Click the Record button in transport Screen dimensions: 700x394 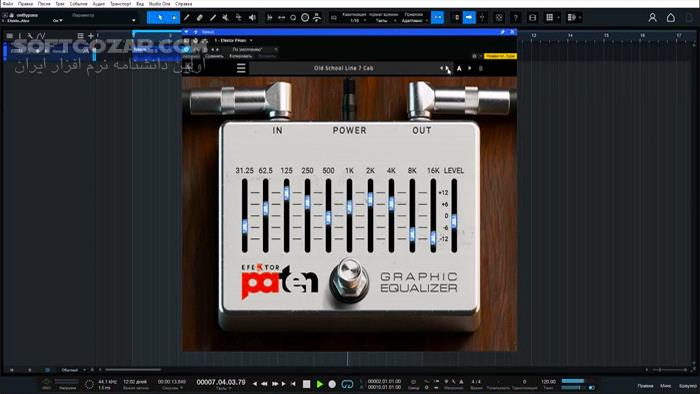[332, 384]
